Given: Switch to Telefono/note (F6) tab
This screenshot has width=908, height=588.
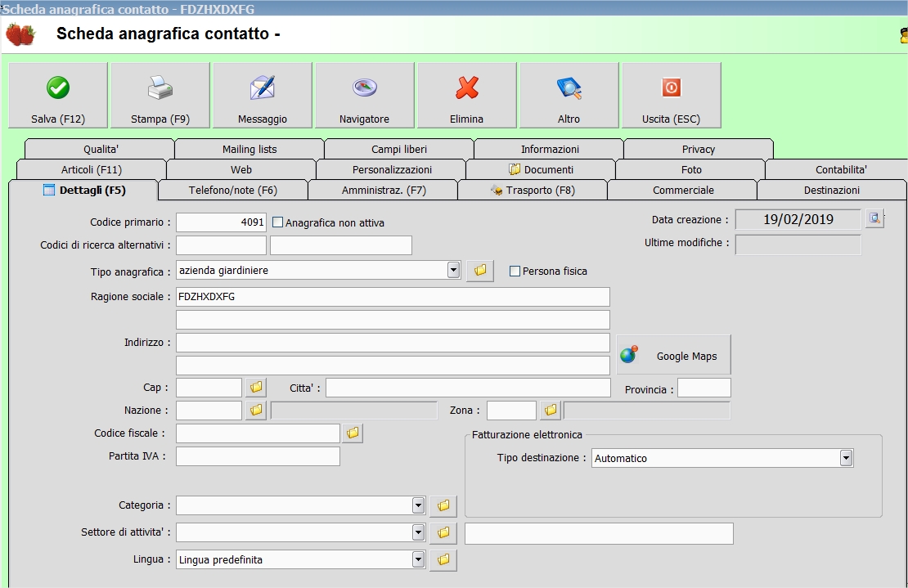Looking at the screenshot, I should coord(233,191).
